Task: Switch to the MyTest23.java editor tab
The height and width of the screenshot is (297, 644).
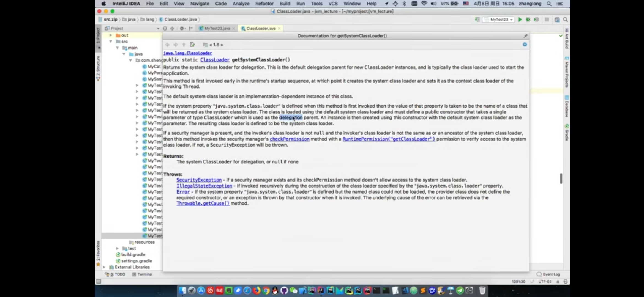Action: pos(217,28)
